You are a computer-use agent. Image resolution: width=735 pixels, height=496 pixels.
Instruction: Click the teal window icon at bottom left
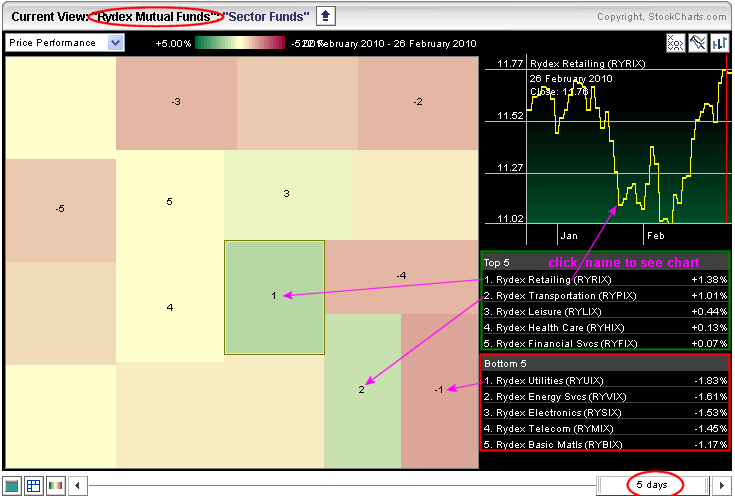point(11,486)
